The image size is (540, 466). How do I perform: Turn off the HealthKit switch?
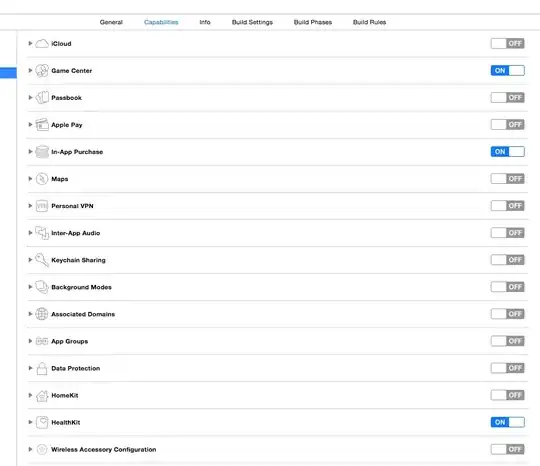(x=507, y=422)
